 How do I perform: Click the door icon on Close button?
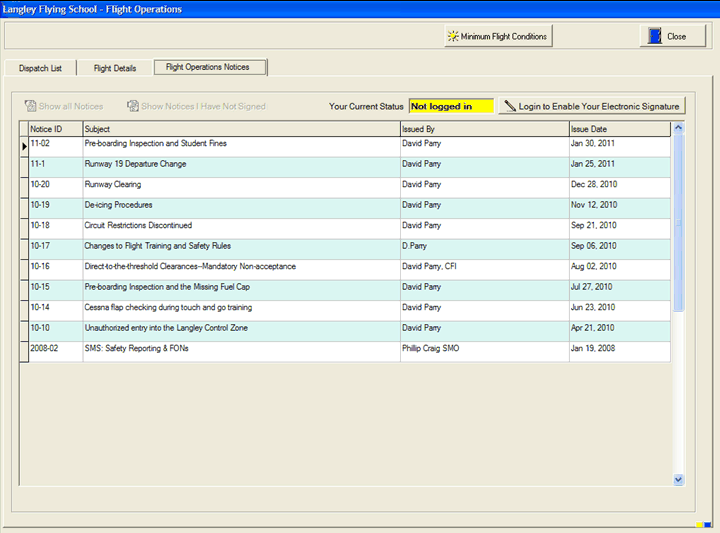point(655,37)
